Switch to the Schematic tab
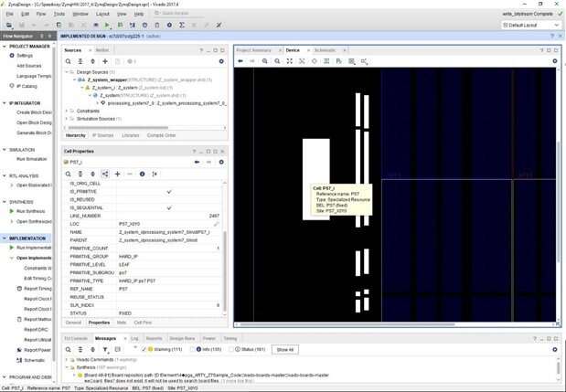The height and width of the screenshot is (392, 566). coord(325,50)
